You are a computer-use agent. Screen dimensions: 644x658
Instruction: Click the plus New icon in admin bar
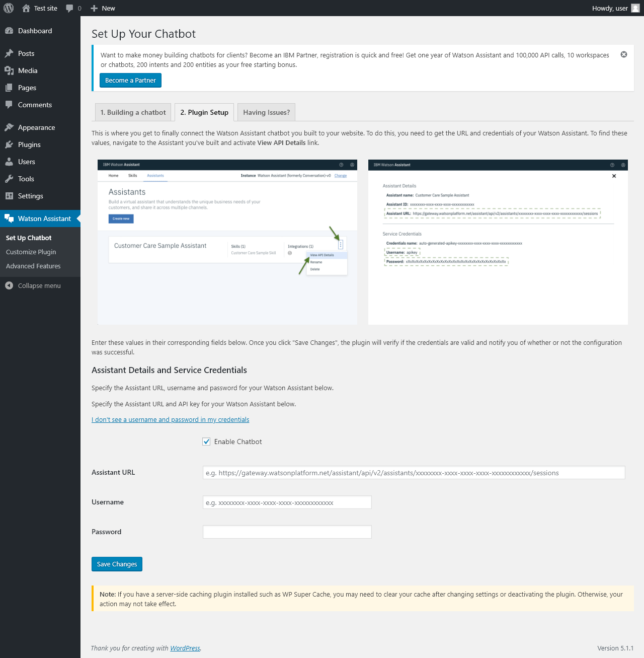click(x=94, y=8)
